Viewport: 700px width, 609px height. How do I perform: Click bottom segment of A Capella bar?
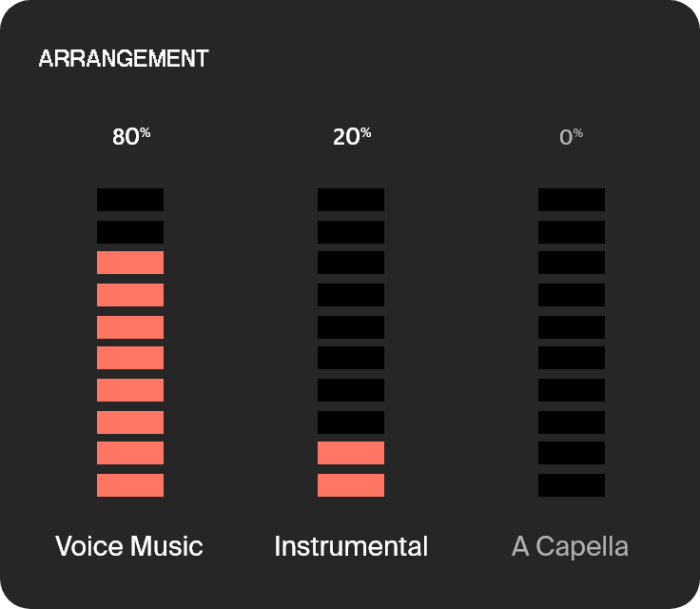click(x=572, y=485)
